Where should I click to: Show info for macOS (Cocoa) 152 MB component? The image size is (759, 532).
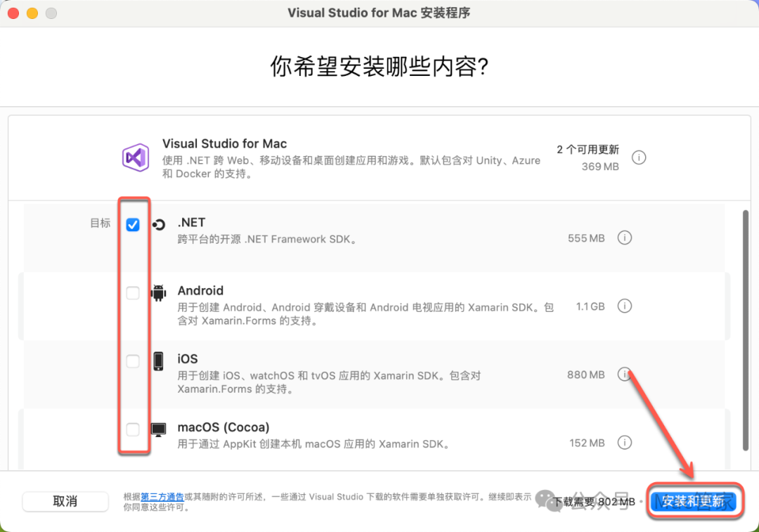tap(625, 443)
